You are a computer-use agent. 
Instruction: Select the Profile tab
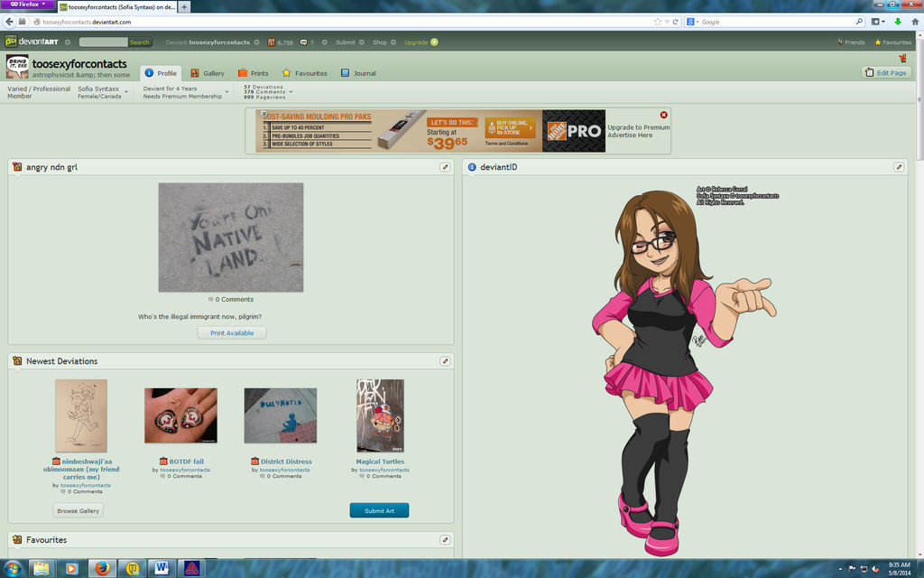pos(161,73)
